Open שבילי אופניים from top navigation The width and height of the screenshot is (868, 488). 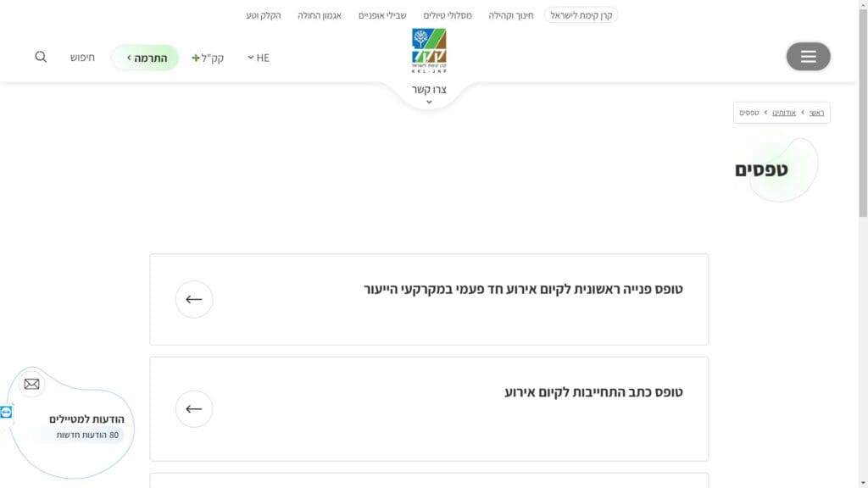point(382,15)
